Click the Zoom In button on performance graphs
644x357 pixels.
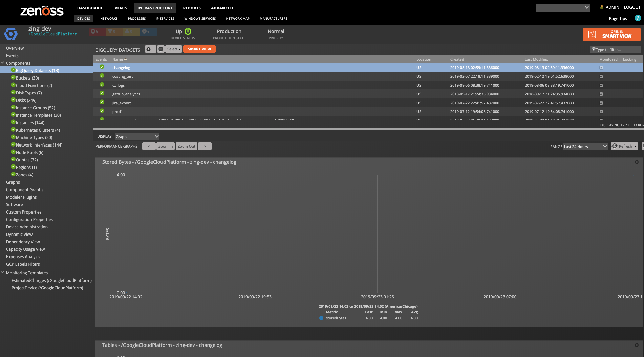tap(165, 146)
